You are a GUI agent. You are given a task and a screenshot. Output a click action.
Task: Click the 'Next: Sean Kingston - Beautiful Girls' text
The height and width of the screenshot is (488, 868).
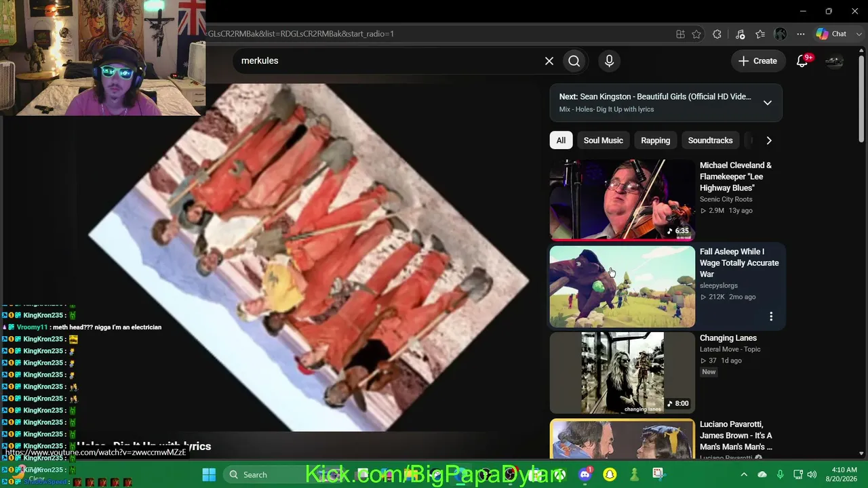655,97
